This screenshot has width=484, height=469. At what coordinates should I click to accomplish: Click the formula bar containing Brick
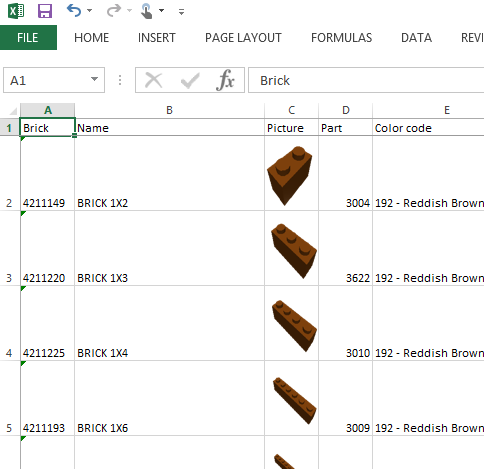tap(366, 80)
